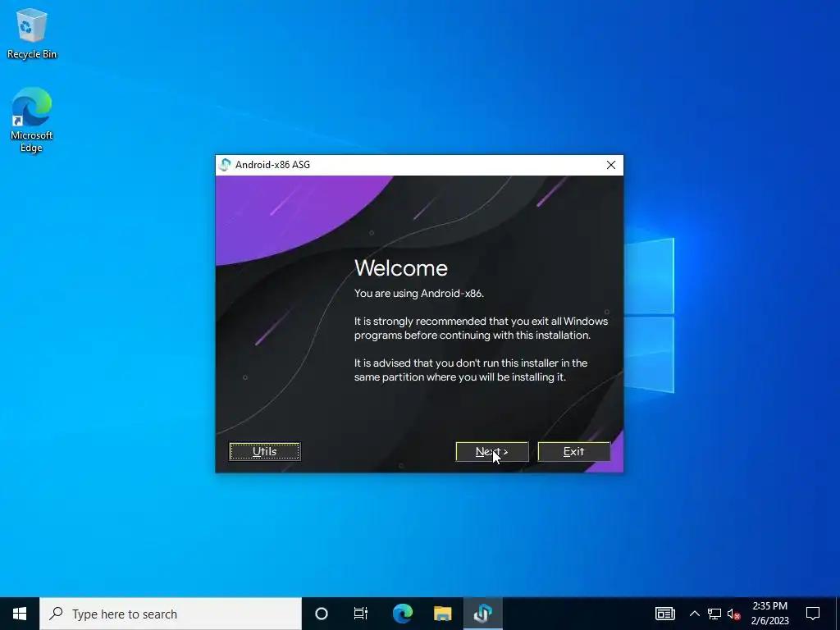Open the notification Action Center
This screenshot has height=630, width=840.
tap(813, 614)
